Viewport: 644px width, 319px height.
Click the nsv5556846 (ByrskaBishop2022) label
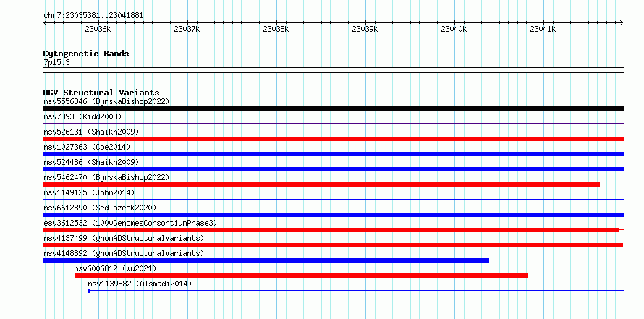pyautogui.click(x=106, y=101)
